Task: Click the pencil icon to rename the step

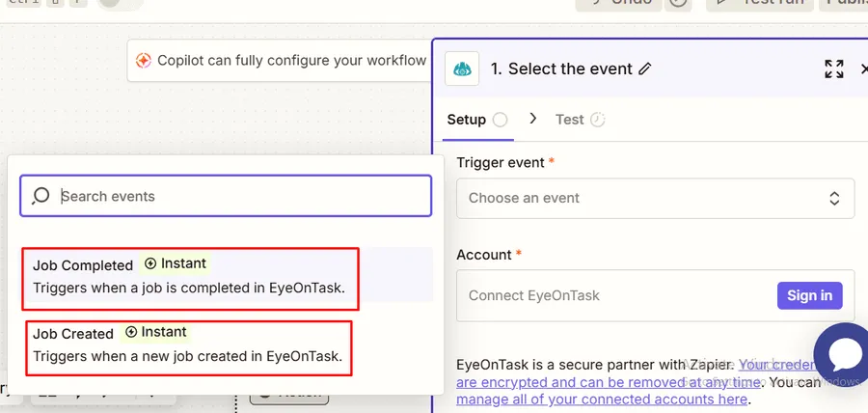Action: 644,69
